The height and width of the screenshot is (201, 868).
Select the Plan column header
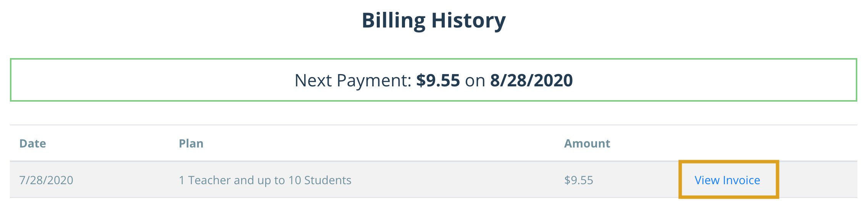click(191, 143)
